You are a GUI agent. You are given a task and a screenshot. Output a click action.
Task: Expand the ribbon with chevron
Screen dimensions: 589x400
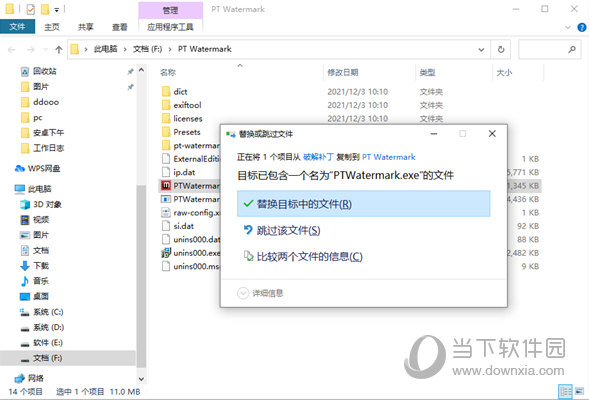(x=568, y=27)
